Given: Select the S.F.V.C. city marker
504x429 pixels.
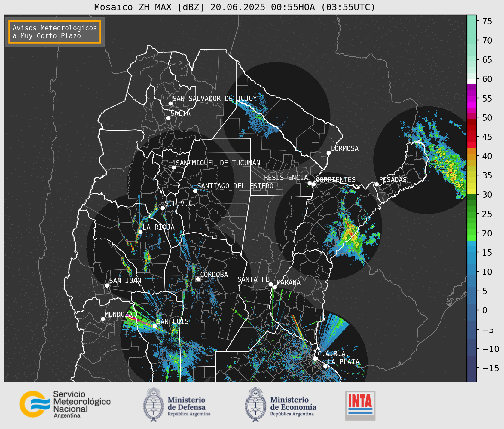Looking at the screenshot, I should click(163, 208).
